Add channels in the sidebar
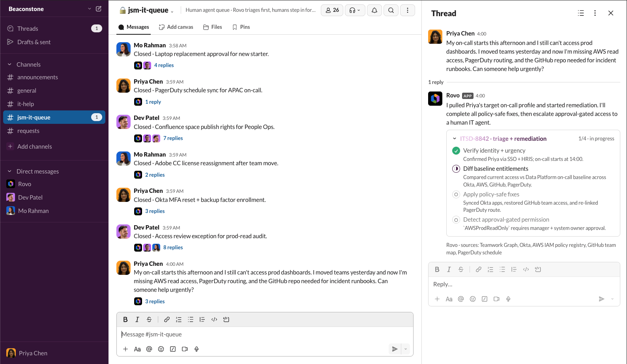Image resolution: width=627 pixels, height=364 pixels. click(54, 146)
